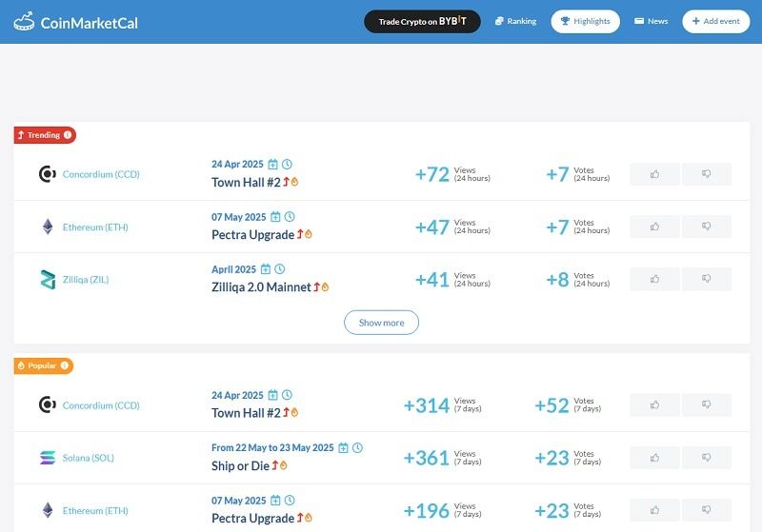Open Ethereum (ETH) link in Popular

point(95,511)
